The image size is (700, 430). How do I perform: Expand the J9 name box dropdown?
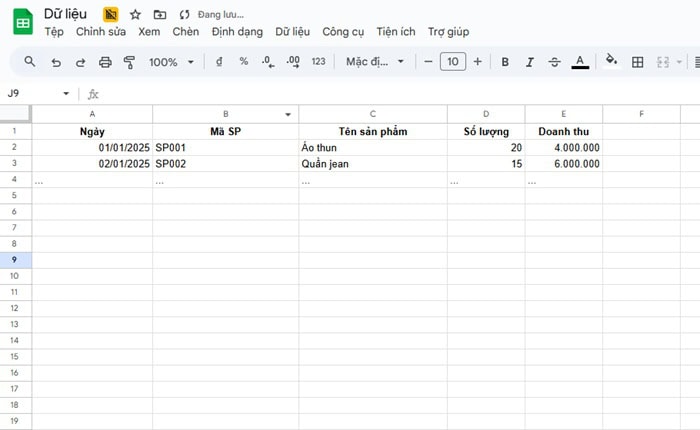tap(66, 94)
